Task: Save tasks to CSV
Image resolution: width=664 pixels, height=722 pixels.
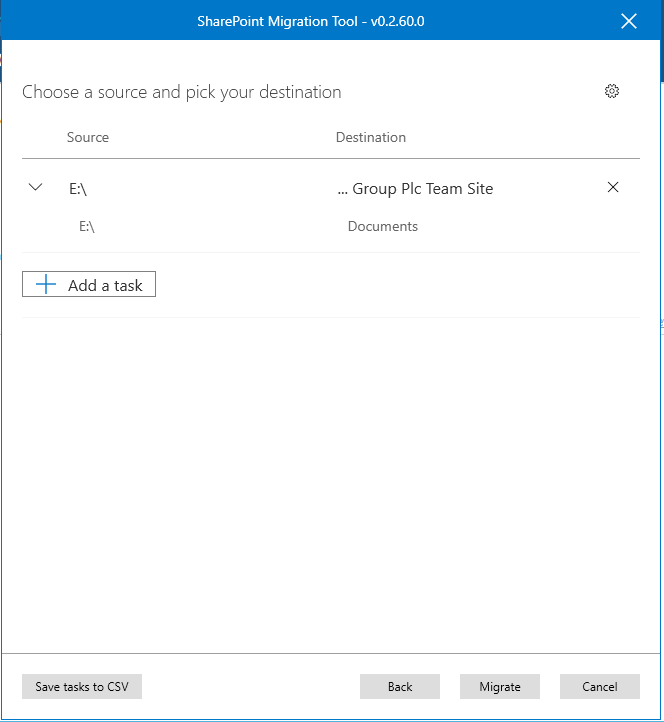Action: click(82, 687)
